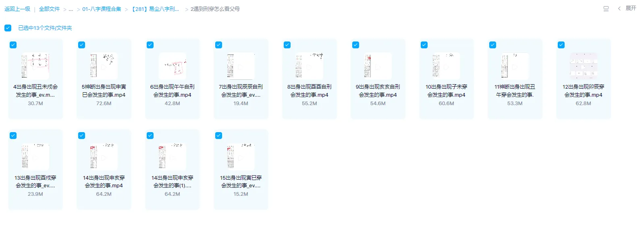Navigate to 全部文件 breadcrumb
The width and height of the screenshot is (644, 226).
coord(49,9)
